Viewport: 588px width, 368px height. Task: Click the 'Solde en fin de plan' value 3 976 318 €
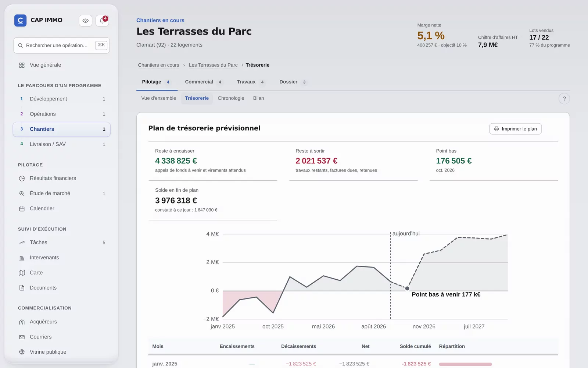(176, 201)
